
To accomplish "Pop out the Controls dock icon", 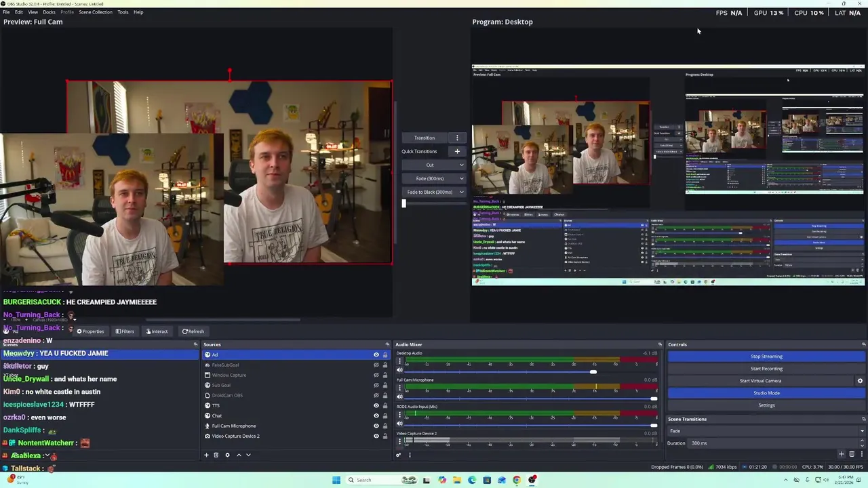I will (863, 344).
